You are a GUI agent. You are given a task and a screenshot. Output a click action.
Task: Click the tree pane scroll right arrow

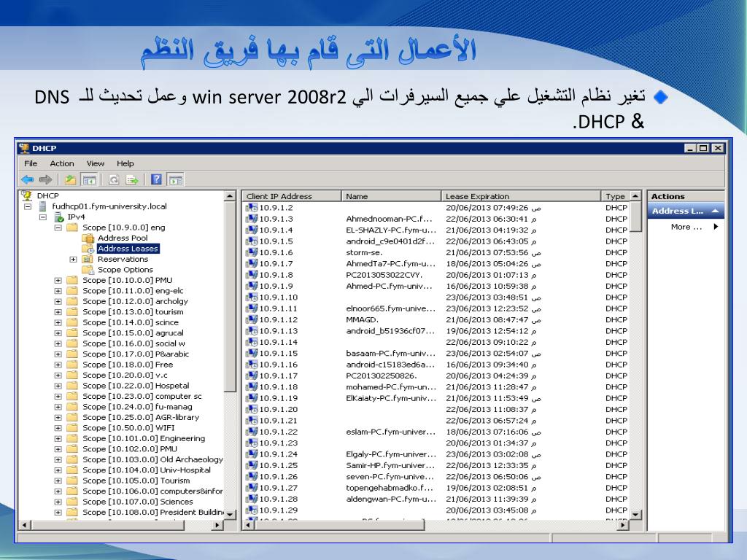click(217, 525)
